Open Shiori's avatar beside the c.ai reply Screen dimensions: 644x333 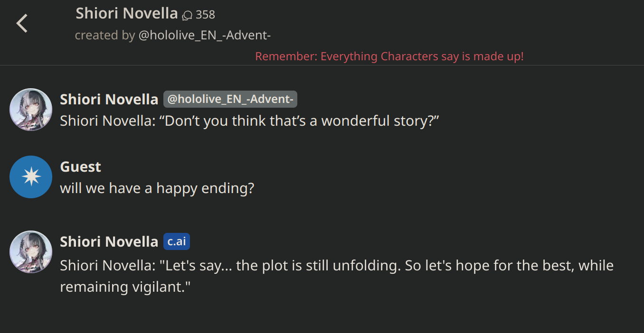click(31, 252)
